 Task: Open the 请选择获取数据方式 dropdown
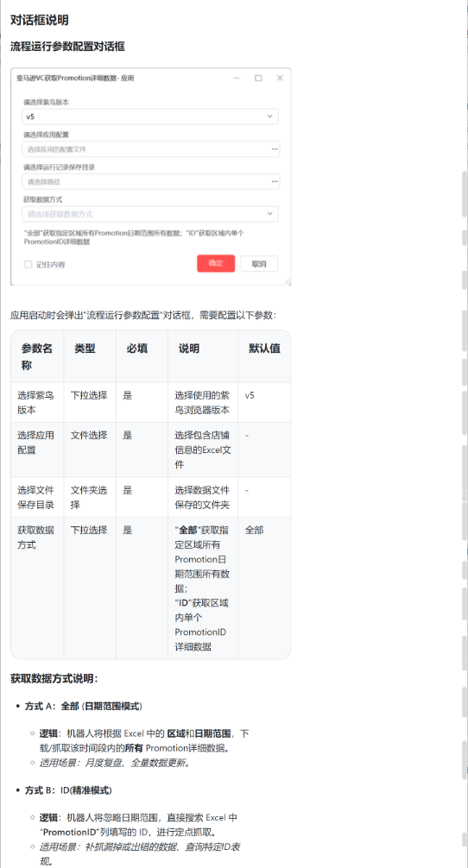(150, 214)
